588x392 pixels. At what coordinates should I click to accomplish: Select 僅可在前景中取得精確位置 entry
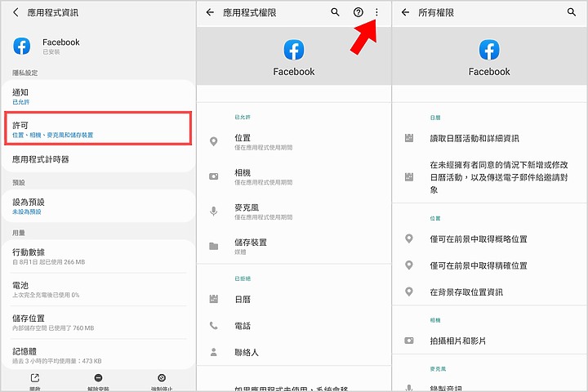tap(489, 265)
